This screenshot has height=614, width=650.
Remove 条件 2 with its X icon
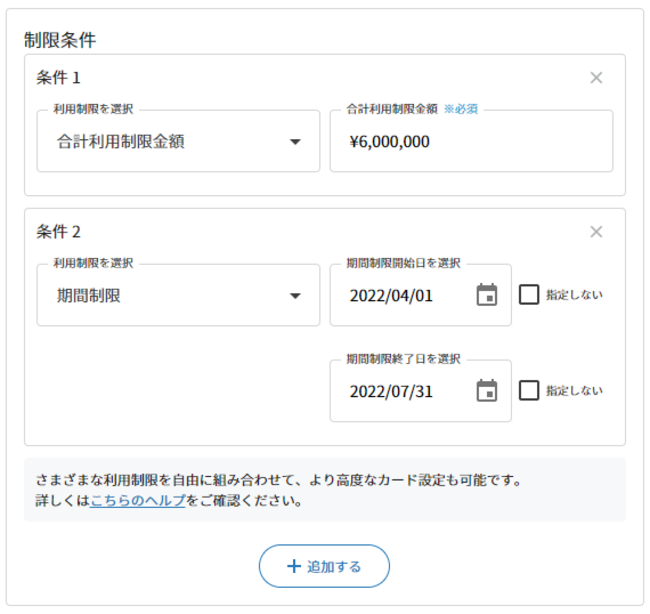pyautogui.click(x=596, y=232)
